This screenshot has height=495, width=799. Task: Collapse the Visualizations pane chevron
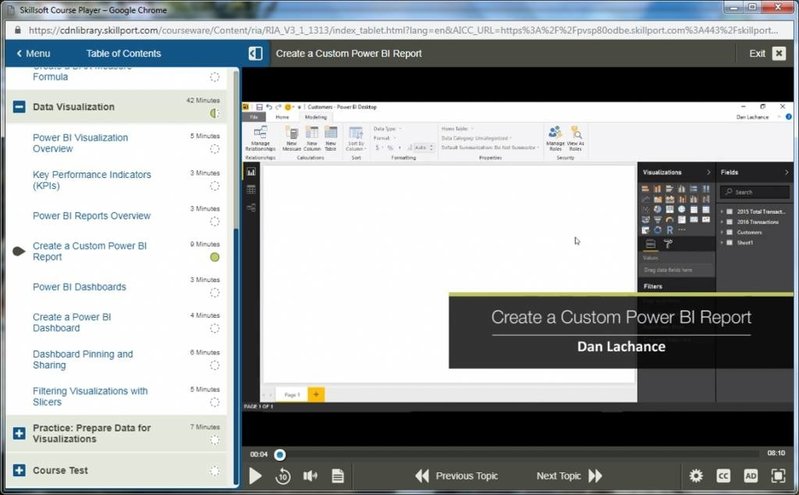point(708,172)
